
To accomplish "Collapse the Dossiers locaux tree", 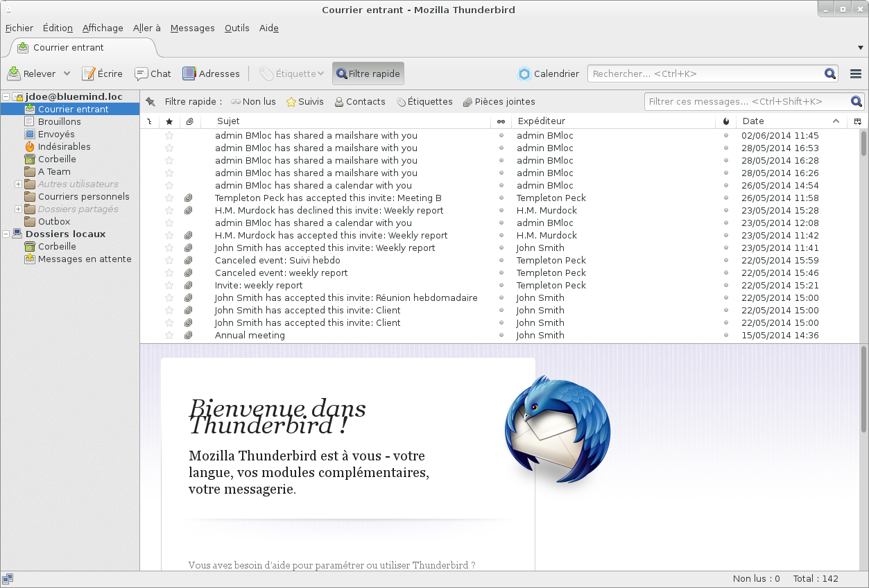I will (x=6, y=234).
